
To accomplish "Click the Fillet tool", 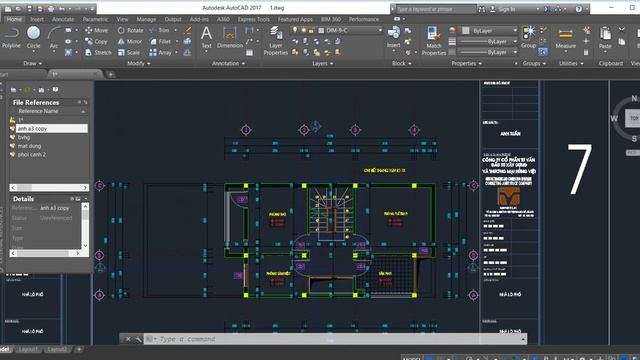I will click(160, 41).
